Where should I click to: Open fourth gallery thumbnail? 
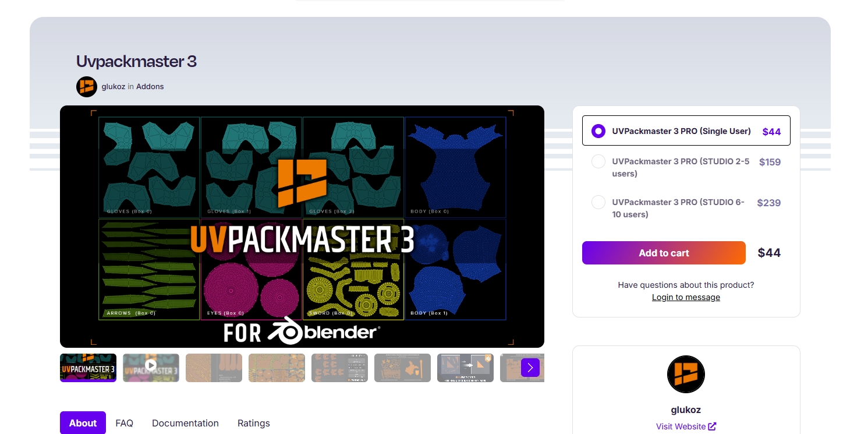277,368
